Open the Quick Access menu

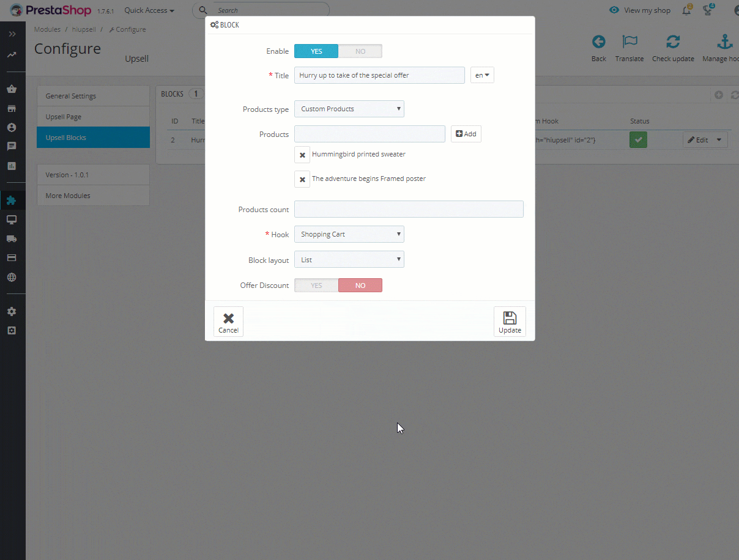coord(149,10)
